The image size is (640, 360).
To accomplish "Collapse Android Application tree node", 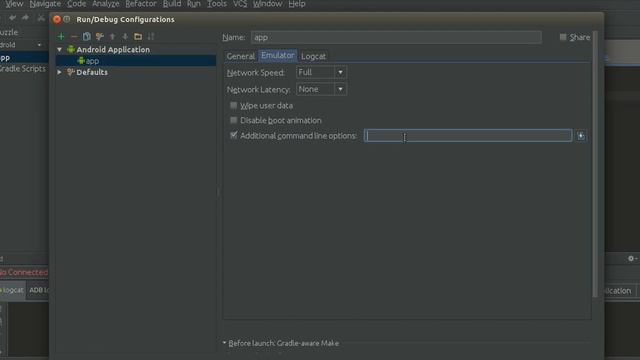I will tap(60, 49).
